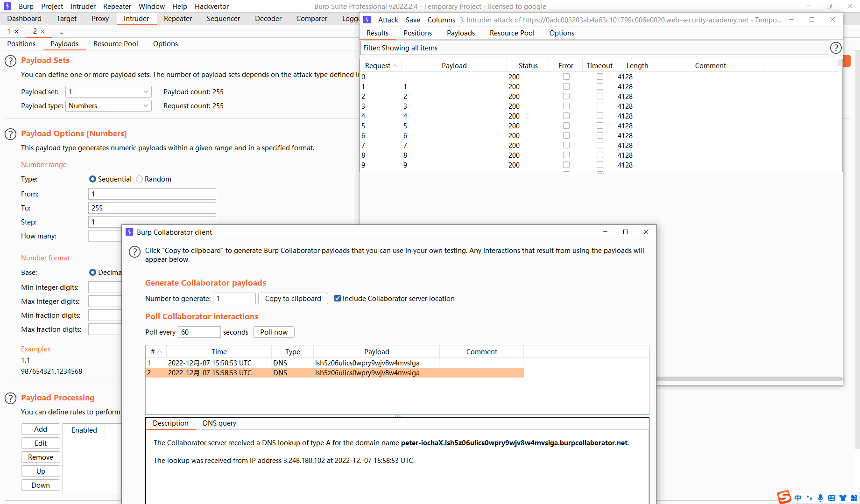This screenshot has height=504, width=860.
Task: Tick Timeout checkbox for request 9
Action: 600,165
